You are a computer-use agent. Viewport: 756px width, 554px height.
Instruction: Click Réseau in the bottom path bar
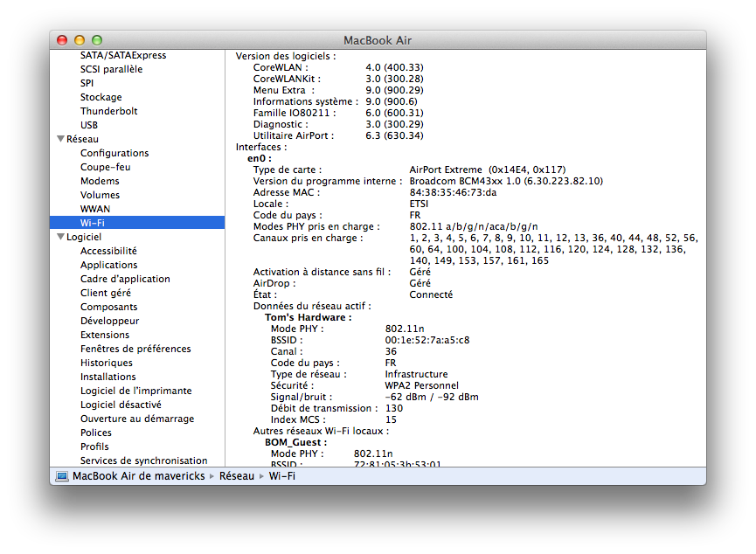237,476
